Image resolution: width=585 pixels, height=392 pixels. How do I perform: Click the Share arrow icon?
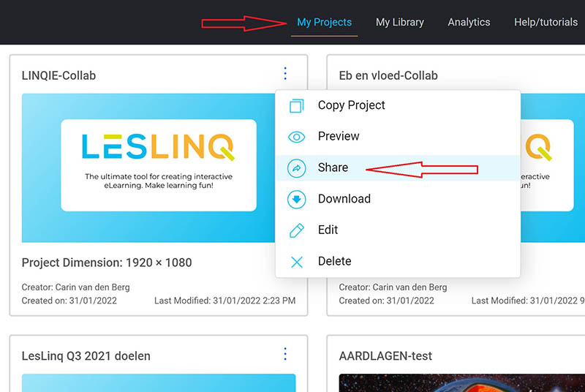click(297, 168)
